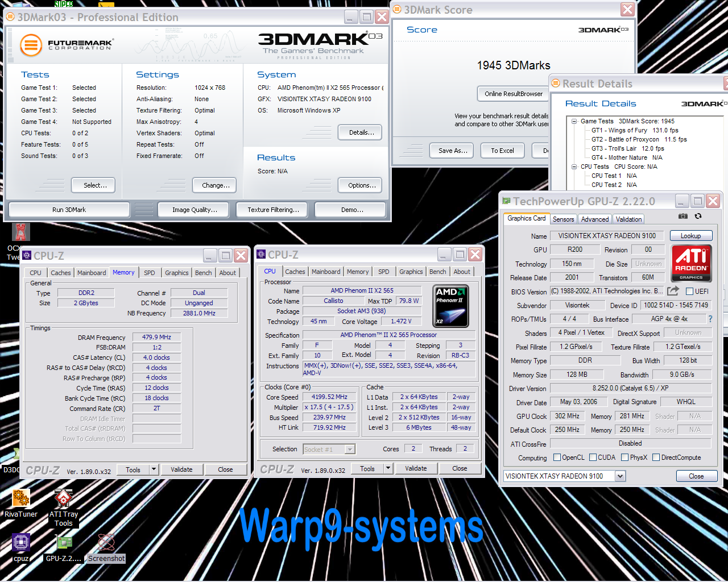The height and width of the screenshot is (582, 728).
Task: Click the CPU-Z CPU window title icon
Action: 261,255
